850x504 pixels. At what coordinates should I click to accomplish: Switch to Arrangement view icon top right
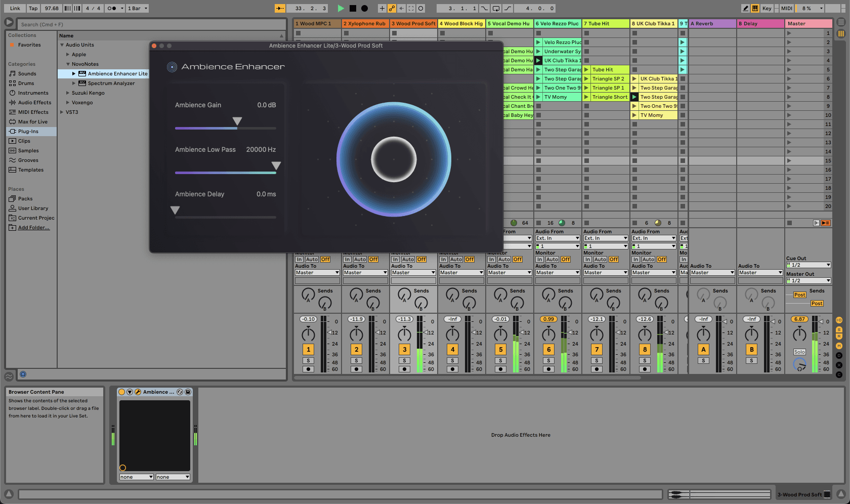pyautogui.click(x=841, y=22)
